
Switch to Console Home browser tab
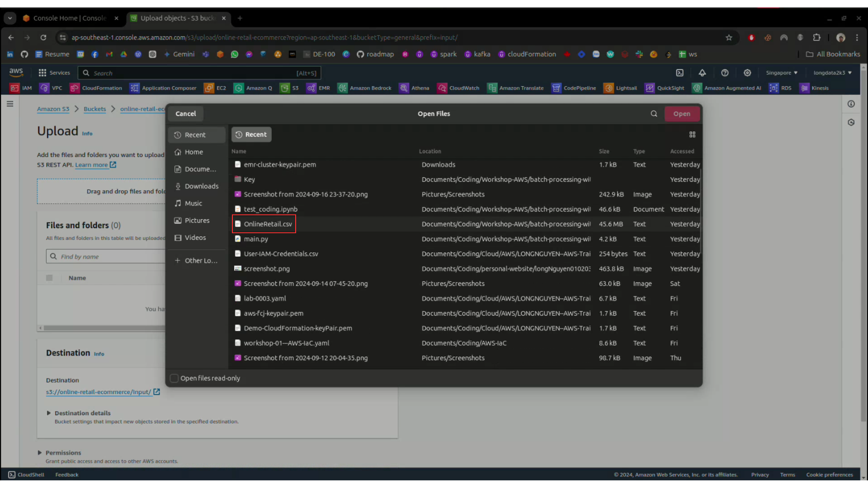70,18
